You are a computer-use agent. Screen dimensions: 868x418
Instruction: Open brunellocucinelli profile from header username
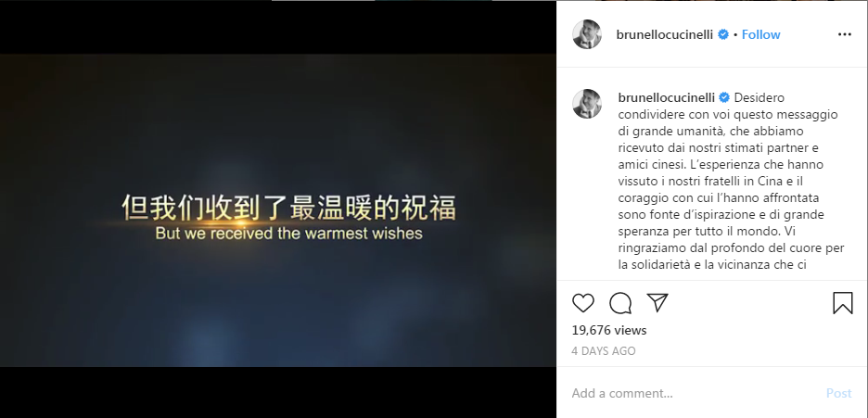pos(664,34)
